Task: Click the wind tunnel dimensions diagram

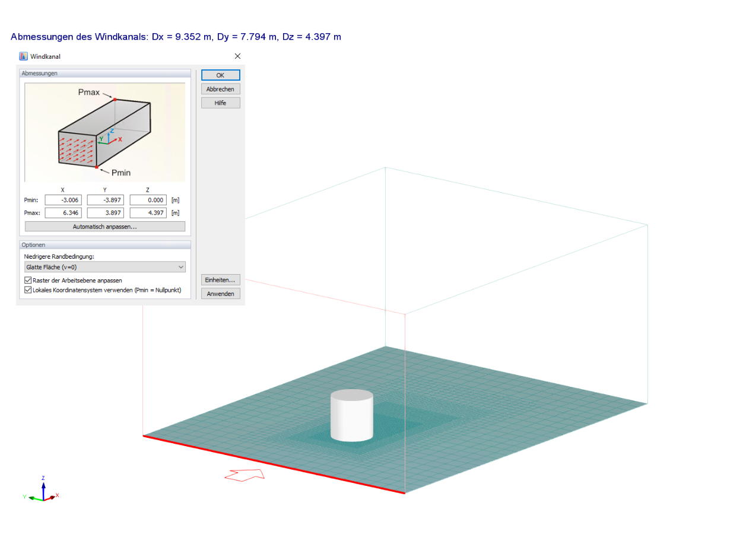Action: point(105,132)
